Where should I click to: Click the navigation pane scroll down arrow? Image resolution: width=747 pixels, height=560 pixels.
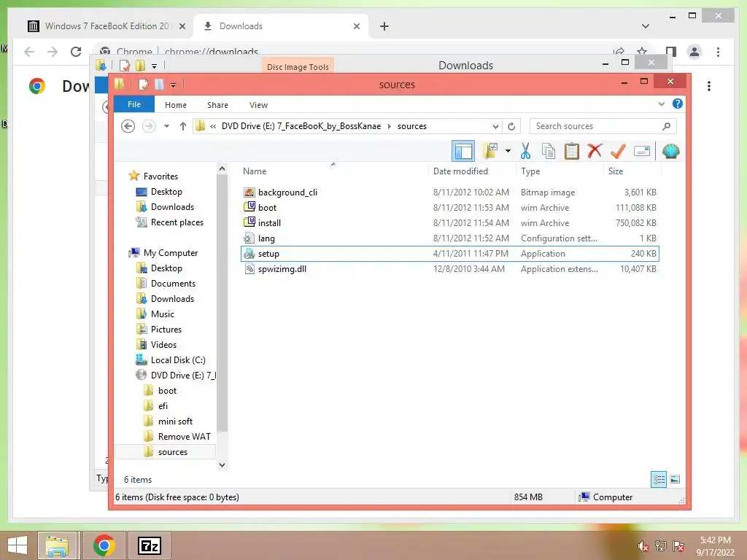click(x=222, y=464)
